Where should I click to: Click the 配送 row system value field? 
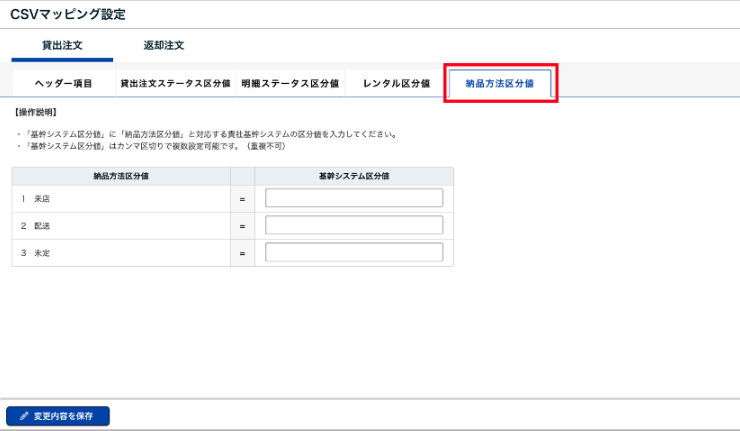pyautogui.click(x=354, y=226)
